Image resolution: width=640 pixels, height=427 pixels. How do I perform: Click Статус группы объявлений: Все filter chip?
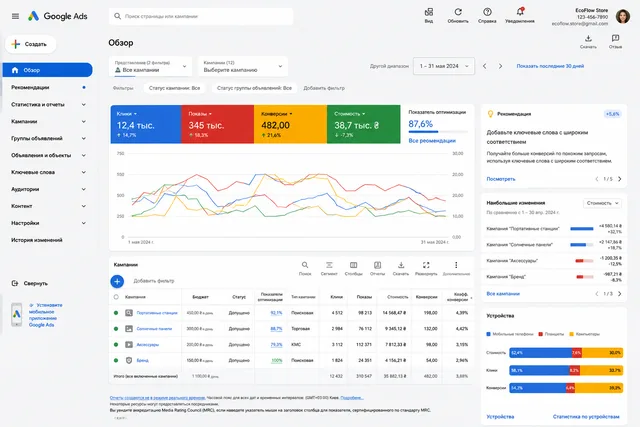[254, 88]
